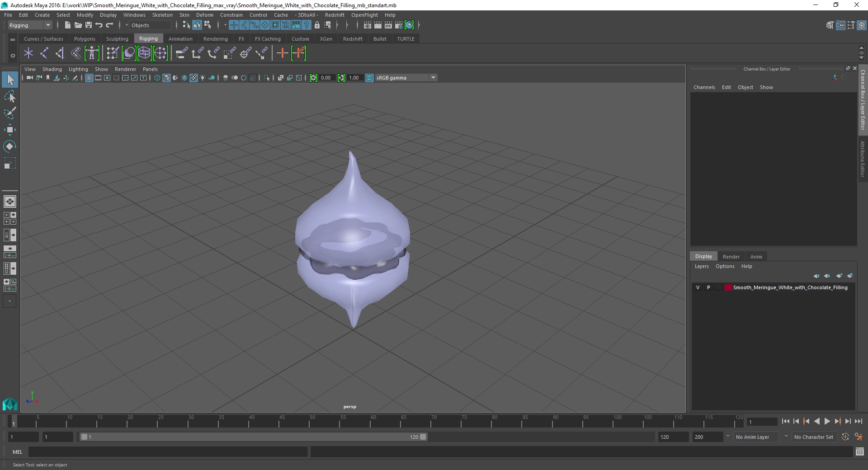Select the Rotate tool in toolbox
868x470 pixels.
point(9,146)
